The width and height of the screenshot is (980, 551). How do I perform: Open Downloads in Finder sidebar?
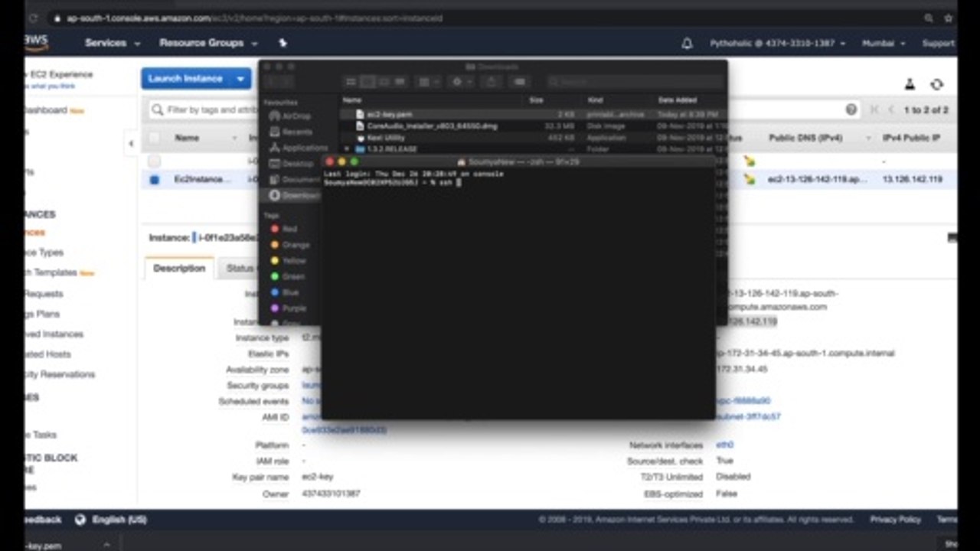(293, 196)
